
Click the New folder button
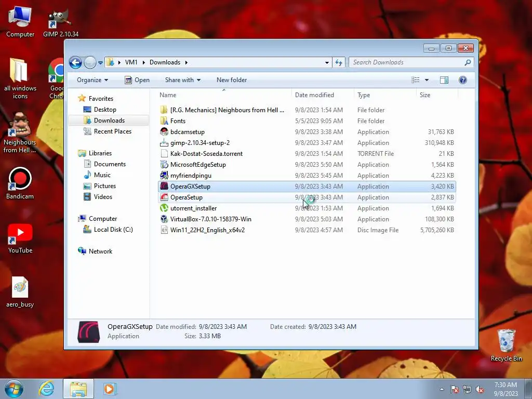232,80
